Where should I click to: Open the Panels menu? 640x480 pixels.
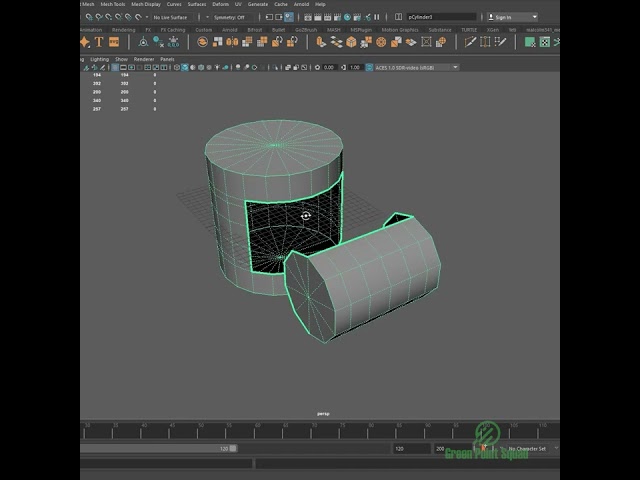click(x=167, y=59)
